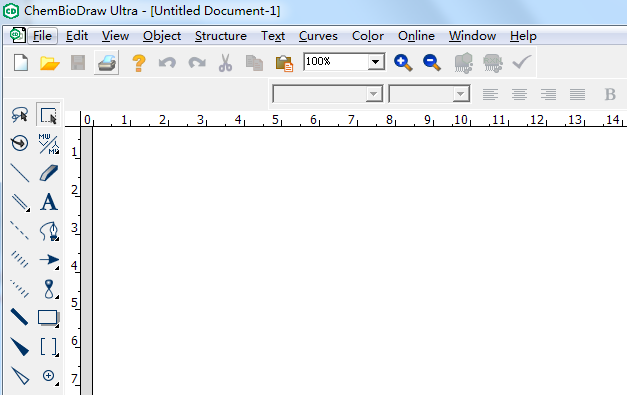Click the Check Structure checkmark
The image size is (627, 395).
click(x=522, y=62)
